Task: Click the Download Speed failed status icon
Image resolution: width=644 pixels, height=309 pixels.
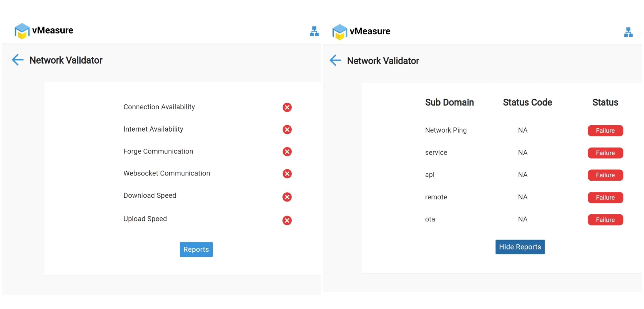Action: pyautogui.click(x=287, y=197)
